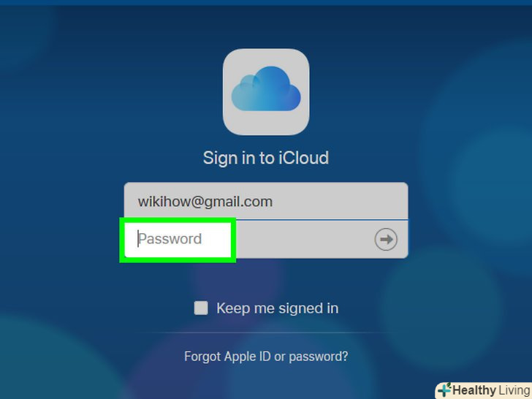
Task: Click the wikihow@gmail.com Apple ID field
Action: pyautogui.click(x=266, y=201)
